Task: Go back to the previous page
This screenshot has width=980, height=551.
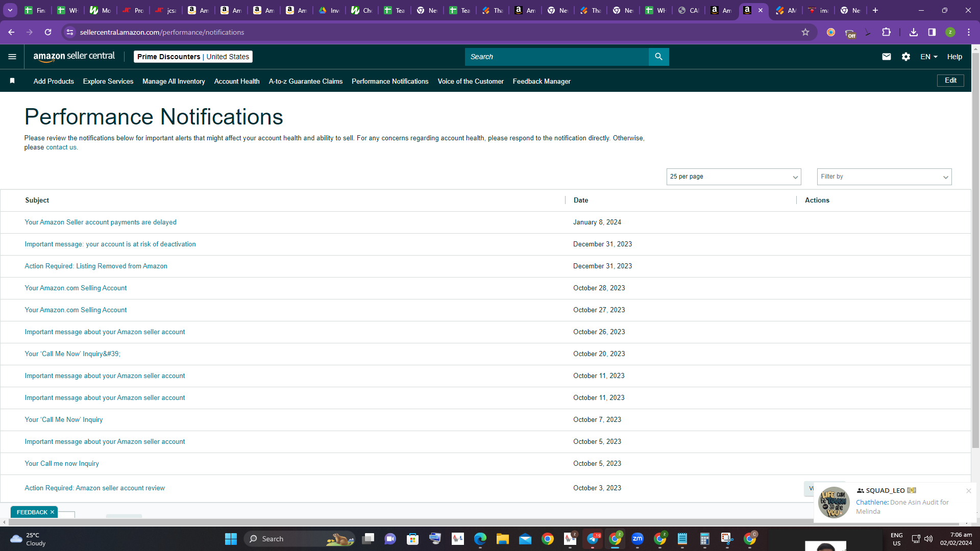Action: (11, 32)
